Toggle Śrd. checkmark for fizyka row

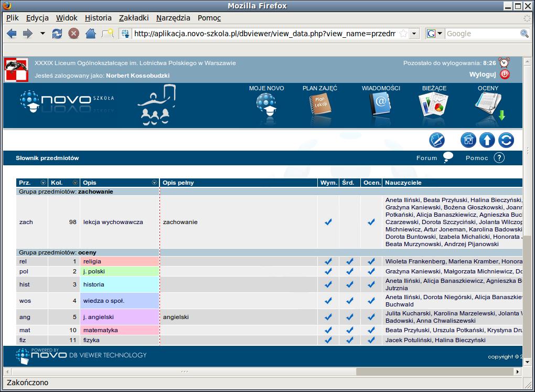click(350, 340)
